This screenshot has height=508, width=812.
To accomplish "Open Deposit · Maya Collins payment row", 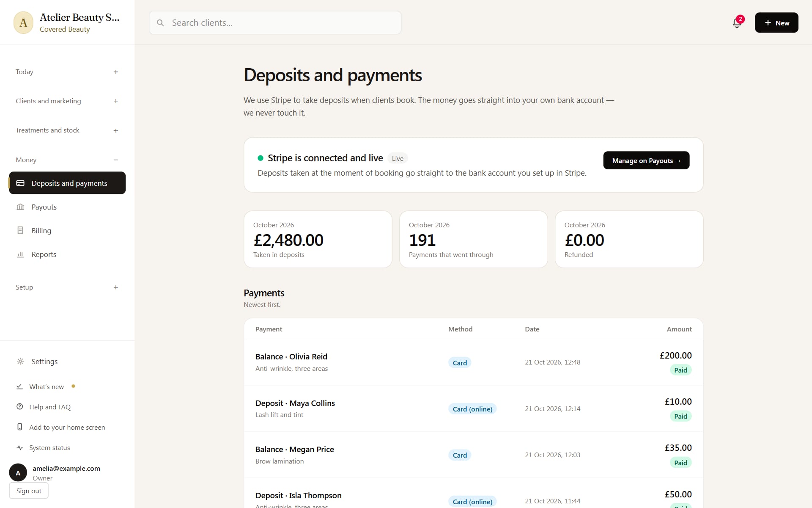I will [x=473, y=409].
